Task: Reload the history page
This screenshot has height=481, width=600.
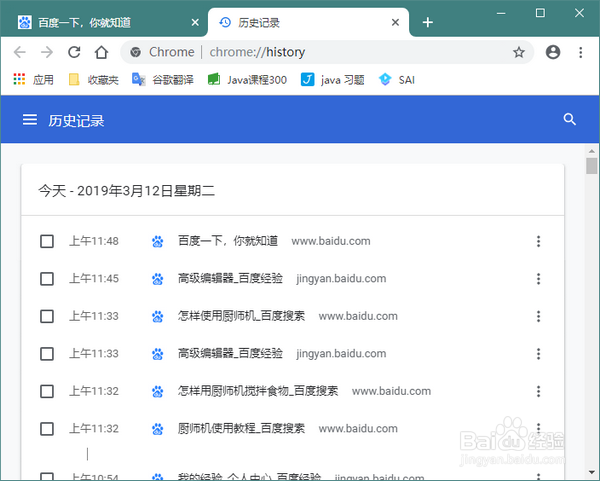Action: [74, 52]
